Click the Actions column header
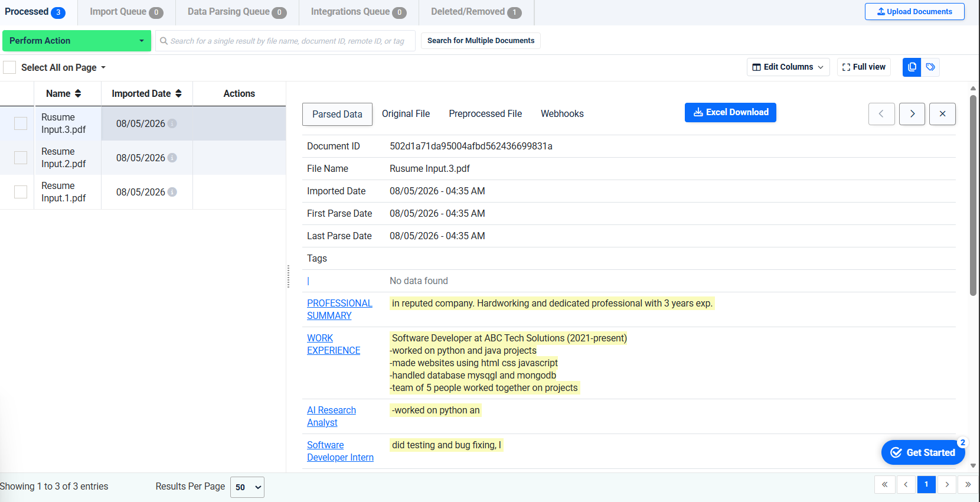This screenshot has width=980, height=502. click(x=239, y=93)
